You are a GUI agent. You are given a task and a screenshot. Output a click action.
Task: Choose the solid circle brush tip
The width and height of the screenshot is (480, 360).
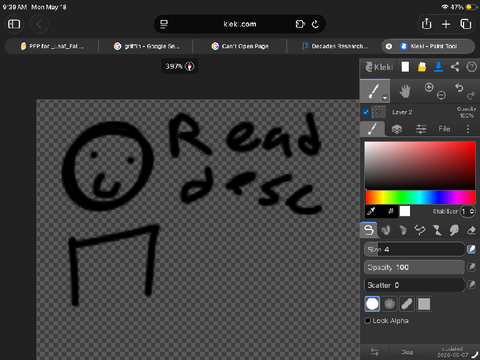(x=372, y=304)
